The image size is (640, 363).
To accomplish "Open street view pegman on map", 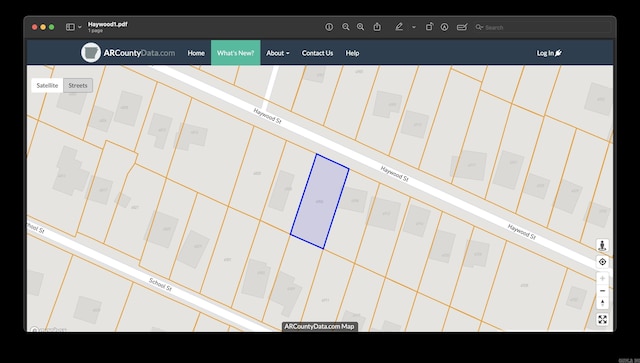I will click(602, 245).
